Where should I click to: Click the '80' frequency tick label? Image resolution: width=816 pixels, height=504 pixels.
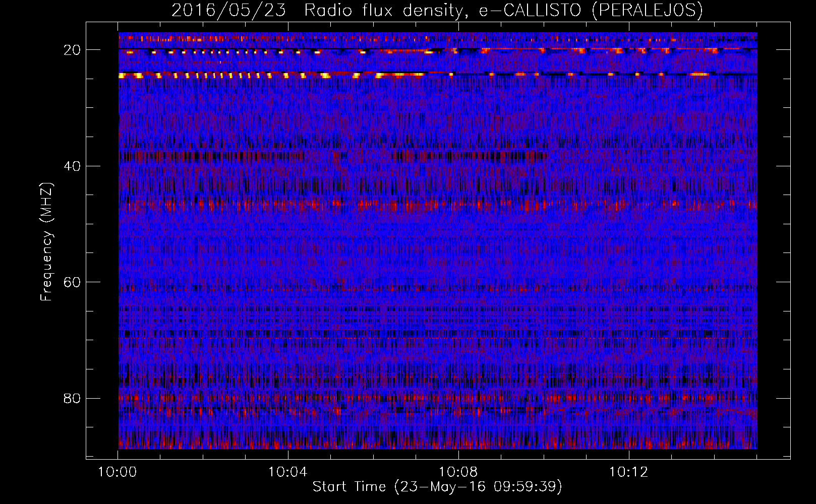[x=72, y=398]
